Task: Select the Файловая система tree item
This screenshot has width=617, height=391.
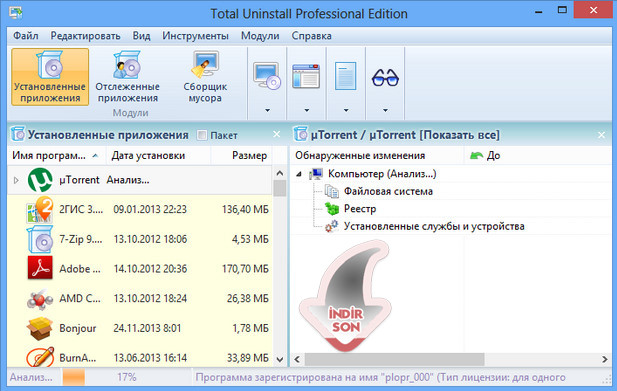Action: click(388, 192)
